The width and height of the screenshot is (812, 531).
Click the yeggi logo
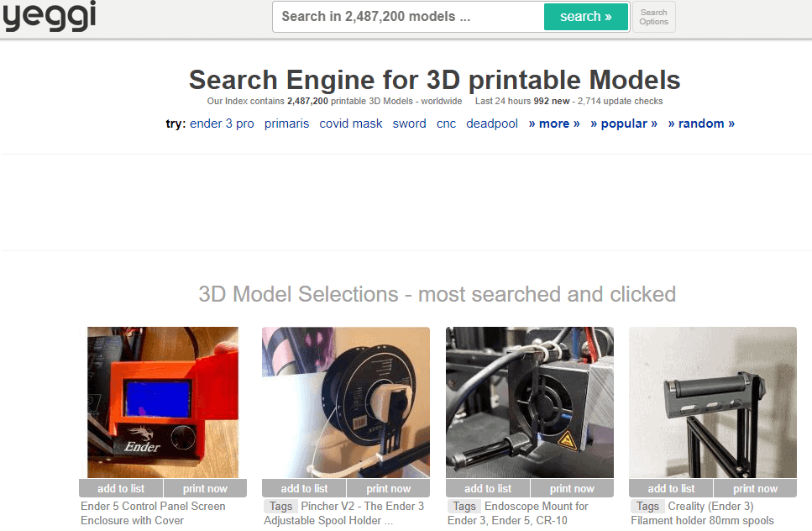tap(50, 15)
